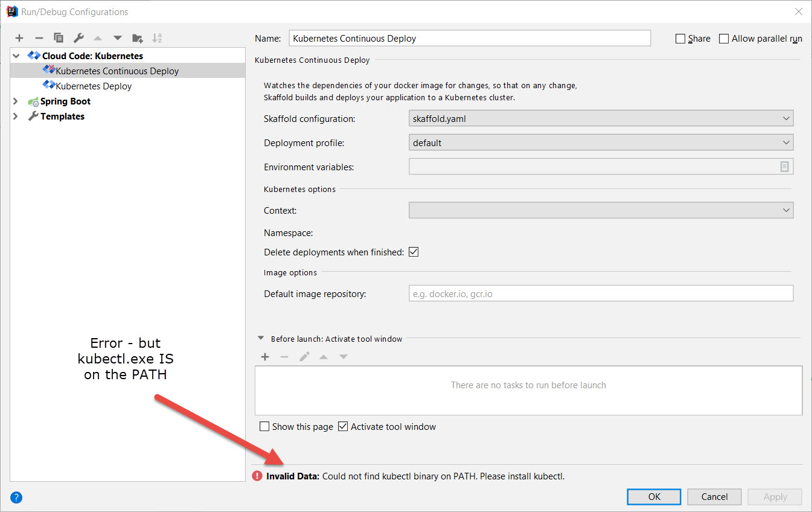
Task: Enable the Share checkbox
Action: [x=680, y=39]
